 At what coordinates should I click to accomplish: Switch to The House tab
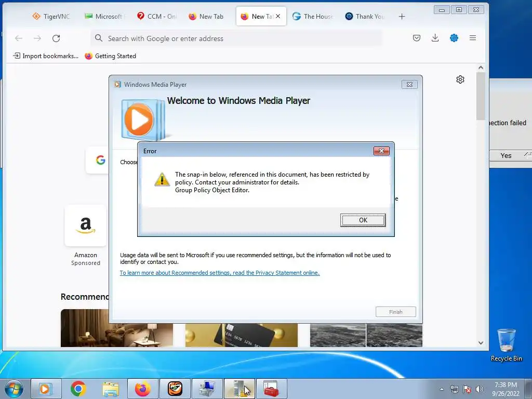tap(312, 16)
